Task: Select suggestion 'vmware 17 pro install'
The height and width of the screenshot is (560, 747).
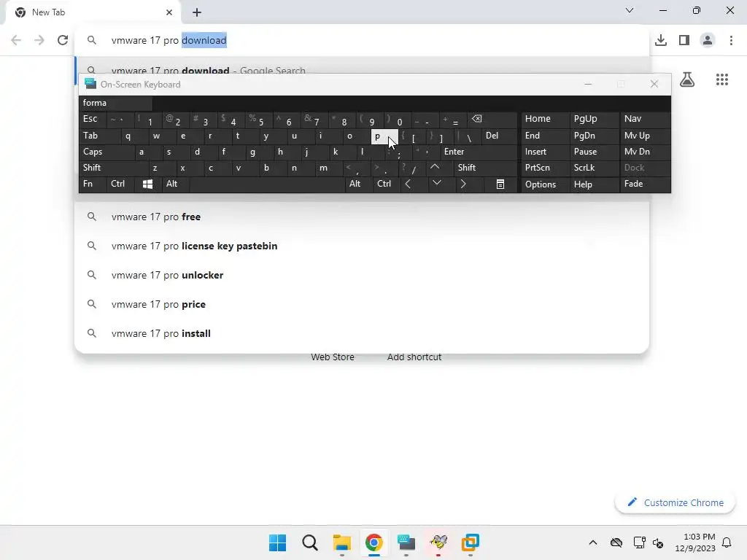Action: pos(362,333)
